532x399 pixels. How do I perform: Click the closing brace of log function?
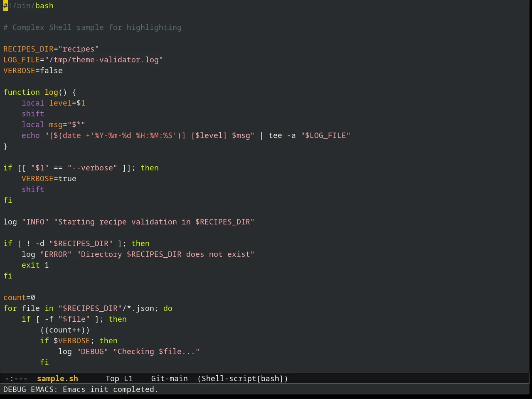click(x=5, y=146)
